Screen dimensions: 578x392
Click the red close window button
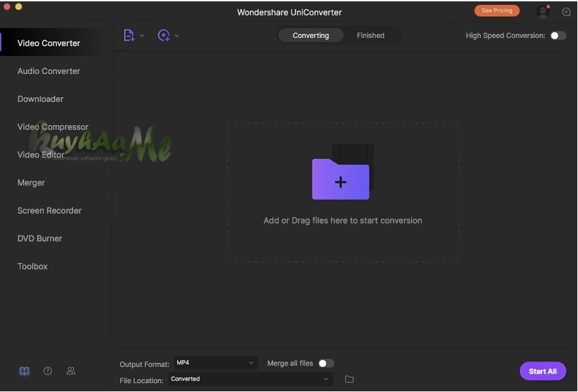(7, 6)
